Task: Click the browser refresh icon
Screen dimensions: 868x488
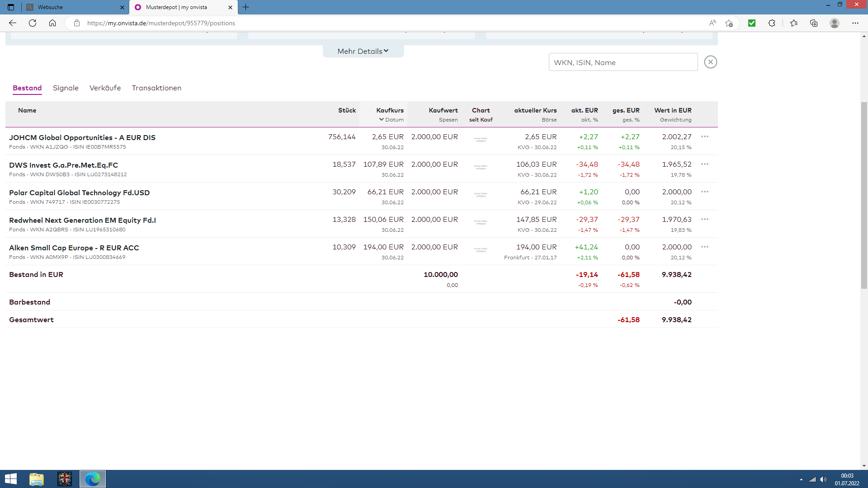Action: coord(33,23)
